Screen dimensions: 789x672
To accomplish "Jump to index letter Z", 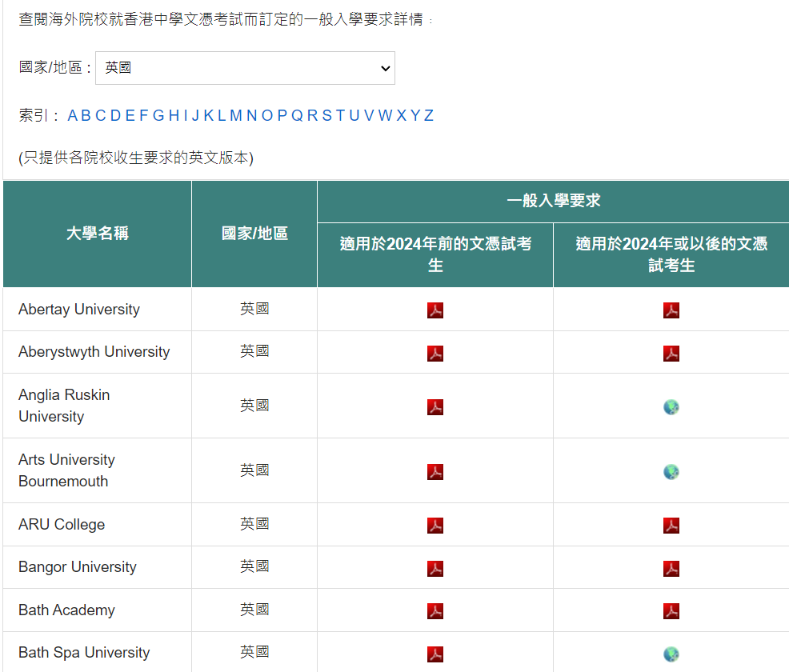I will [x=429, y=116].
